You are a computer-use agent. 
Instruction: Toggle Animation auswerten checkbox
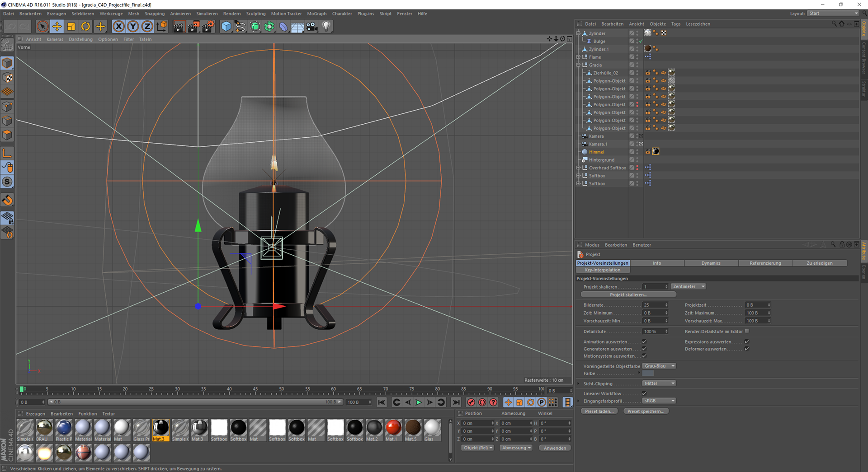[x=644, y=341]
